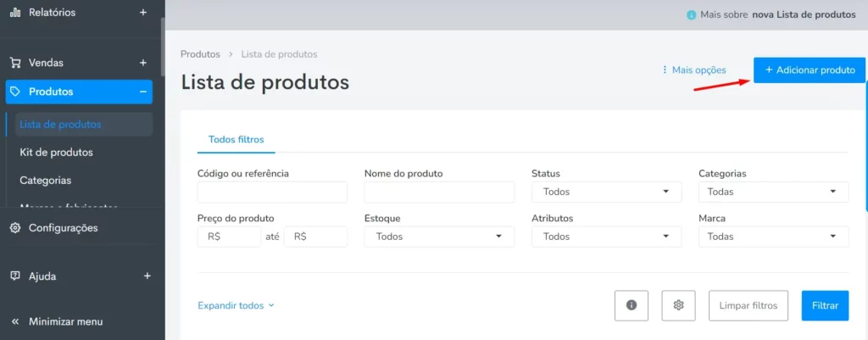Image resolution: width=868 pixels, height=340 pixels.
Task: Open Kit de produtos sidebar item
Action: coord(56,153)
